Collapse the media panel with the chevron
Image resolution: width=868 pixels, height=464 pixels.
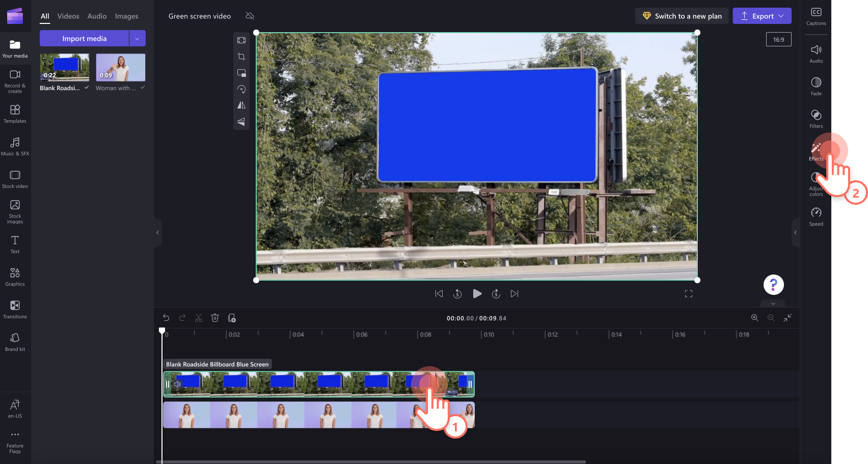tap(157, 232)
